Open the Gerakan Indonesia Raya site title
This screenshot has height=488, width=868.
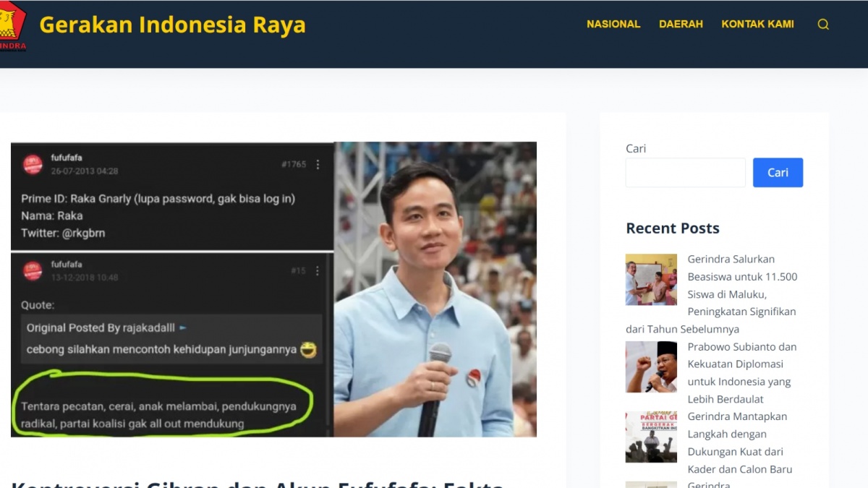tap(172, 25)
